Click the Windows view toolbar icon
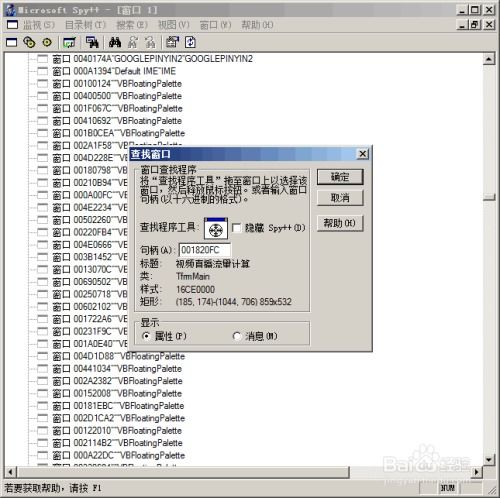Image resolution: width=500 pixels, height=498 pixels. click(x=12, y=42)
